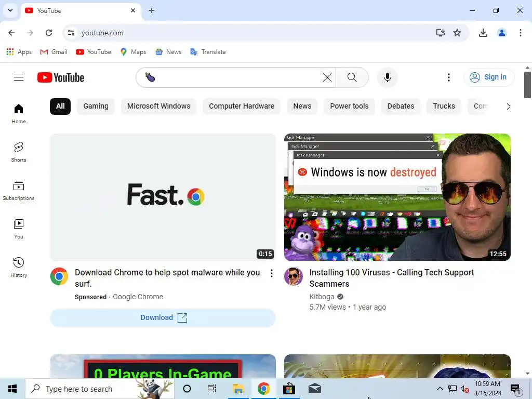Open the YouTube hamburger guide menu

coord(19,77)
